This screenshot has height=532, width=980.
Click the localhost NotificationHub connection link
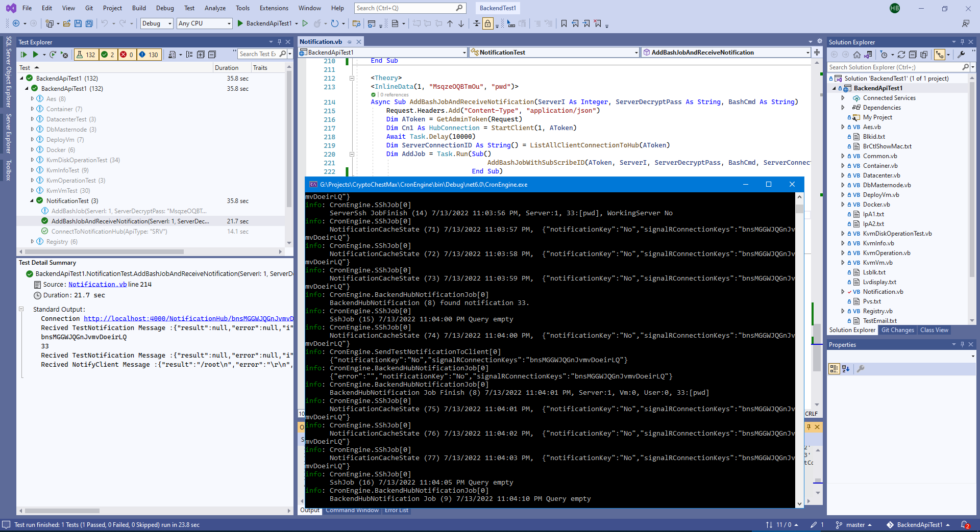[188, 319]
